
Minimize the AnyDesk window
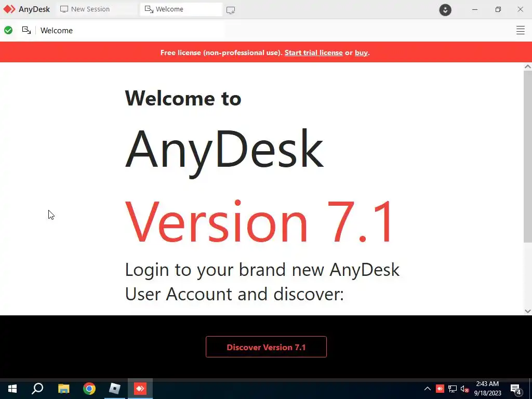(475, 9)
